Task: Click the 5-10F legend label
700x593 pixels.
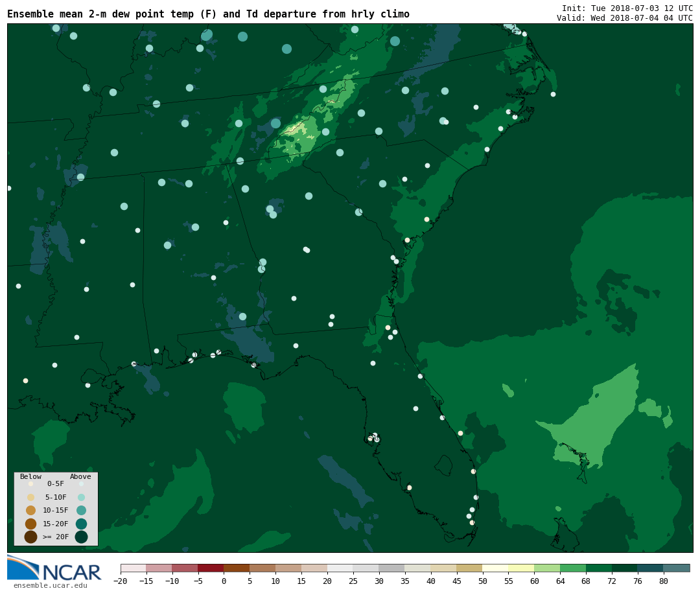Action: pos(55,497)
